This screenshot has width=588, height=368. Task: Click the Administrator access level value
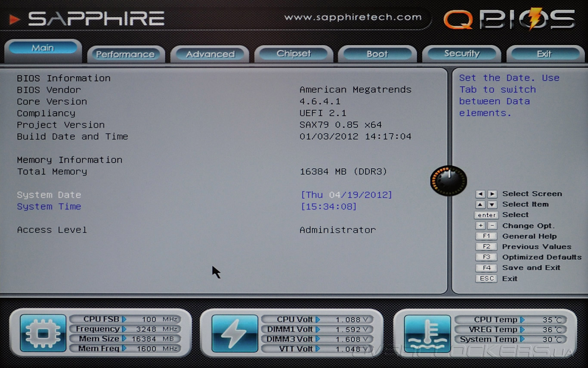coord(337,230)
